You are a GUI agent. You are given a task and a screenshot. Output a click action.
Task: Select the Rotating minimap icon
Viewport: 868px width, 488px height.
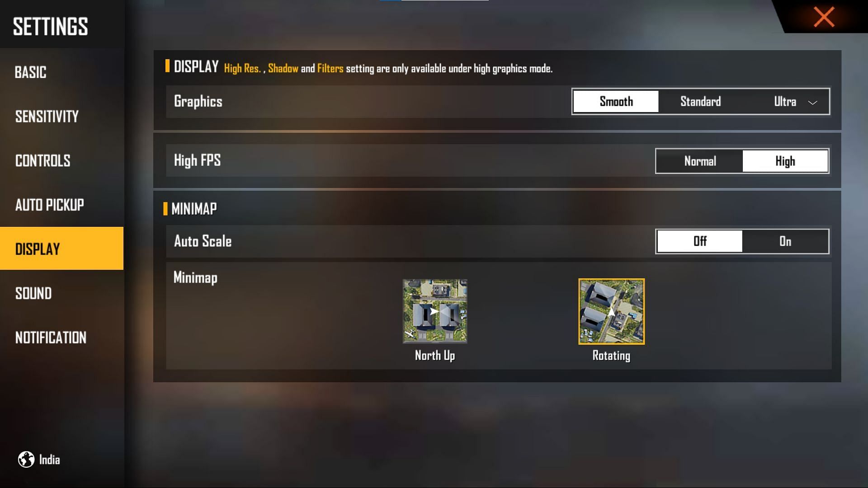tap(611, 311)
